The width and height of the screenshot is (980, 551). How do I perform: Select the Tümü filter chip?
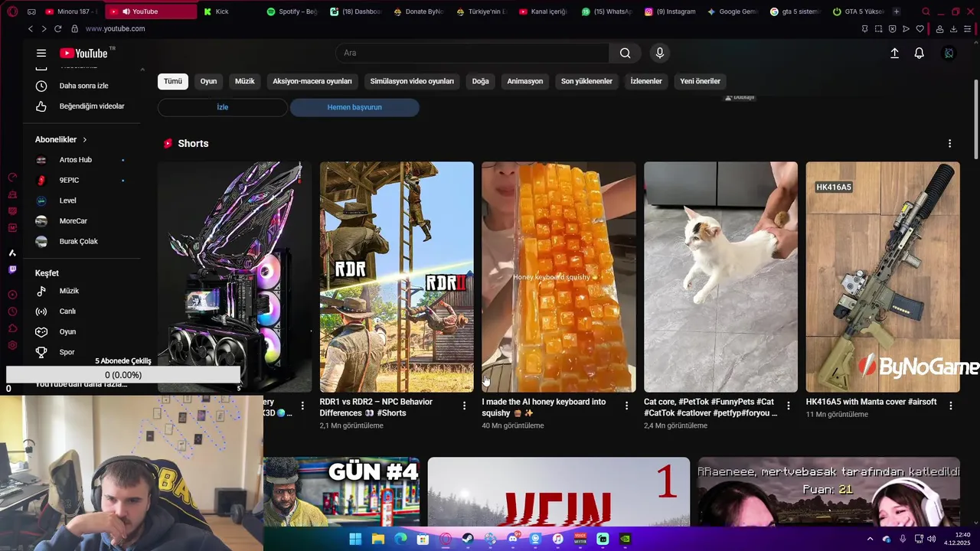pyautogui.click(x=173, y=81)
